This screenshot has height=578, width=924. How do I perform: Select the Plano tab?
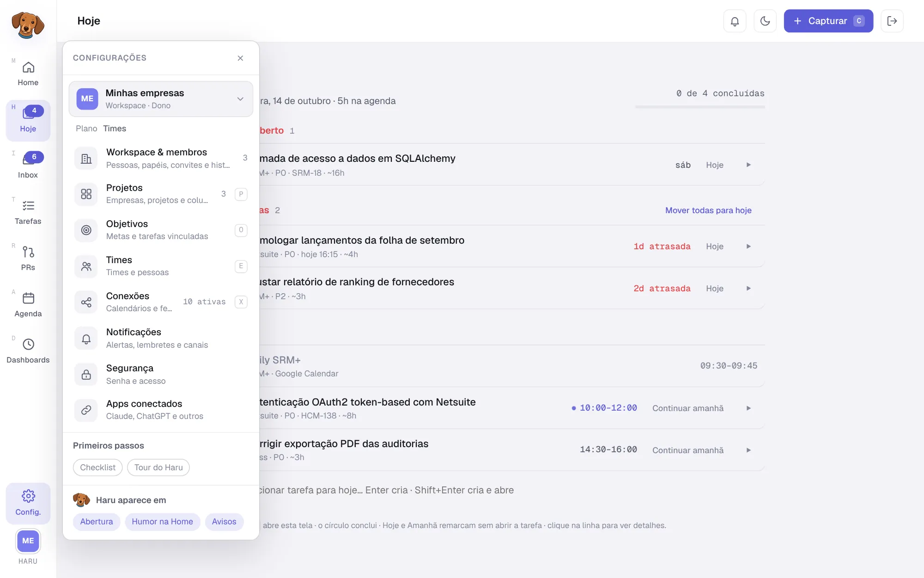86,129
